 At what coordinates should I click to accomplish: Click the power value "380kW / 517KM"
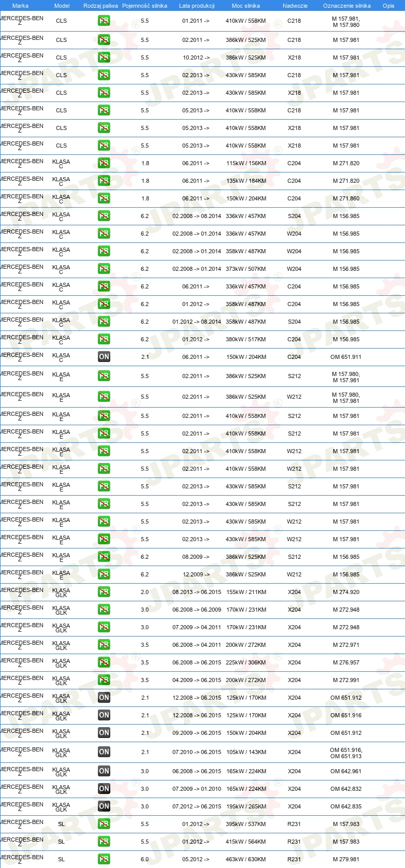[x=246, y=339]
